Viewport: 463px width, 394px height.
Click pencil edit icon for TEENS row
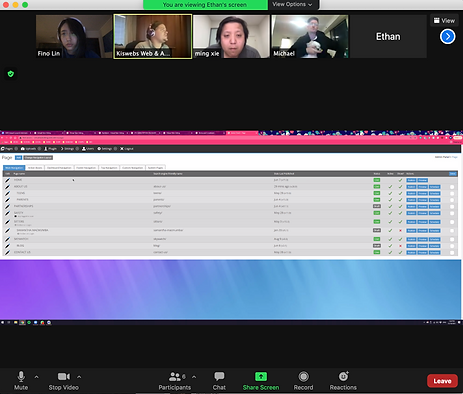(x=7, y=193)
